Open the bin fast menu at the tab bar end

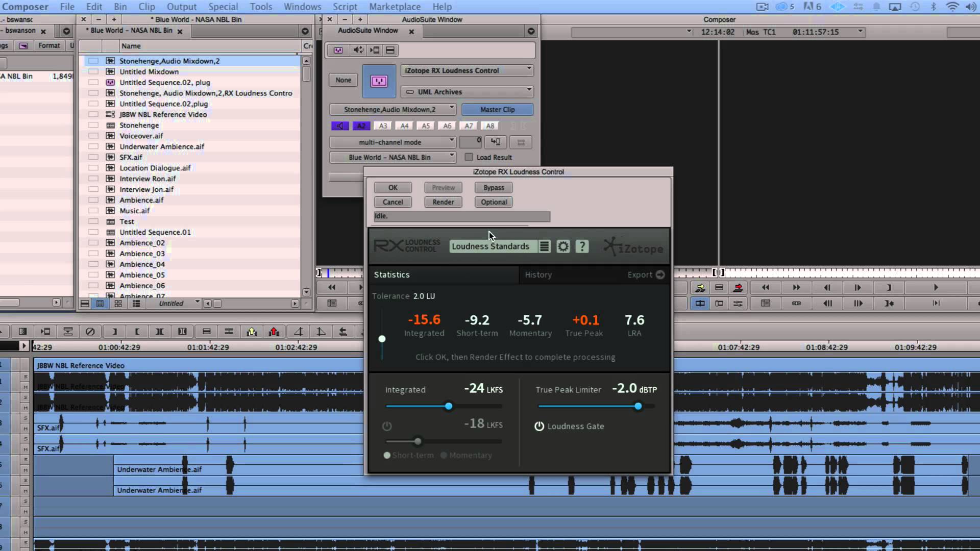pos(305,31)
